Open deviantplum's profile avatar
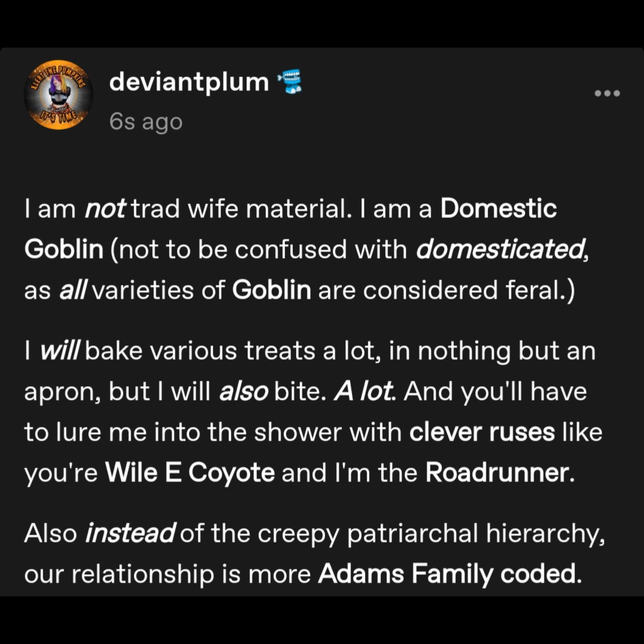644x644 pixels. pyautogui.click(x=58, y=95)
